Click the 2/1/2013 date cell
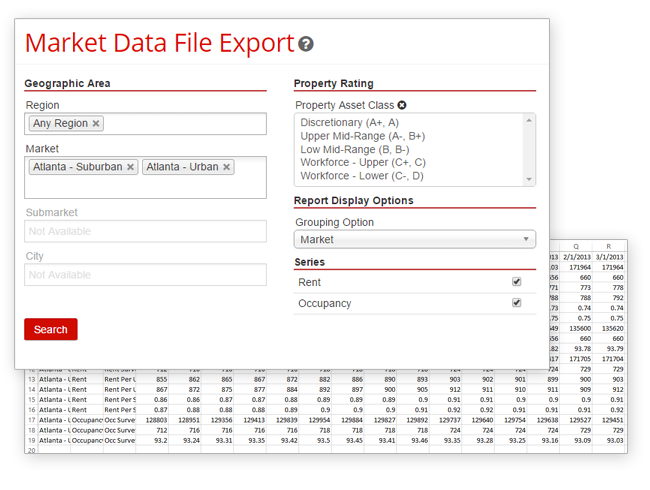Image resolution: width=650 pixels, height=490 pixels. (576, 257)
